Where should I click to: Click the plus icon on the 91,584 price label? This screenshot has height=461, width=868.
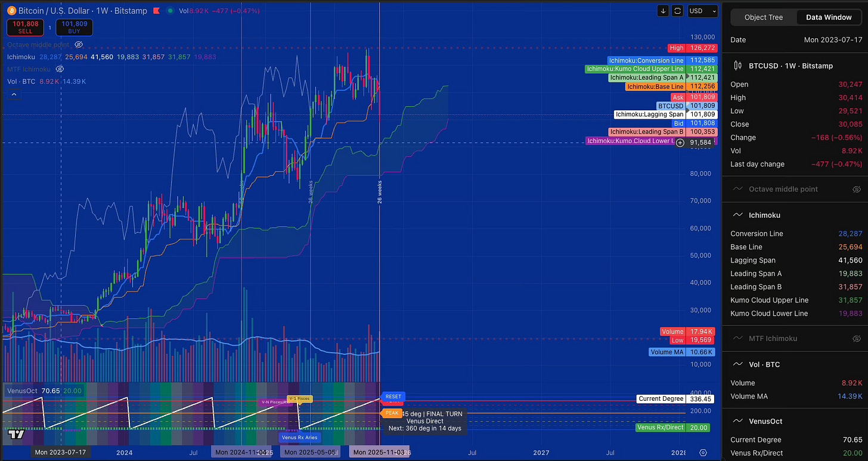click(680, 143)
